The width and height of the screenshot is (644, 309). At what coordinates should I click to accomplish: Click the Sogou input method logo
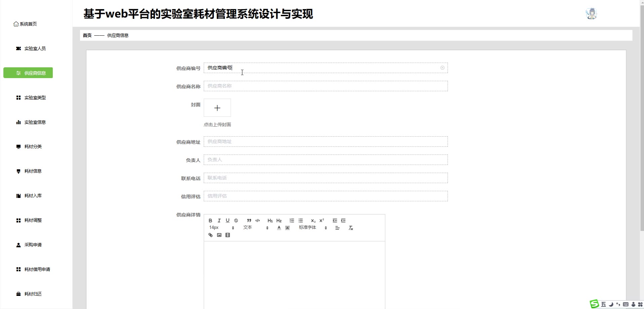(x=595, y=304)
